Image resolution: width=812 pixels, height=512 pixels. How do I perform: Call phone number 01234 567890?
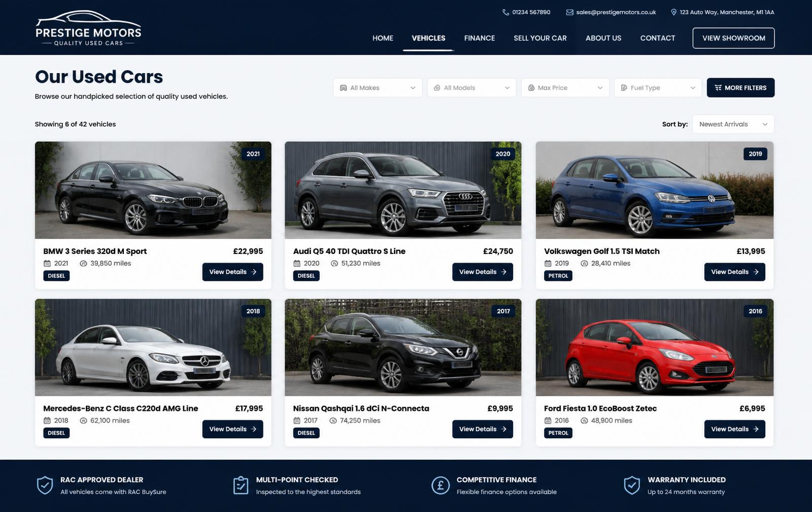click(x=531, y=12)
